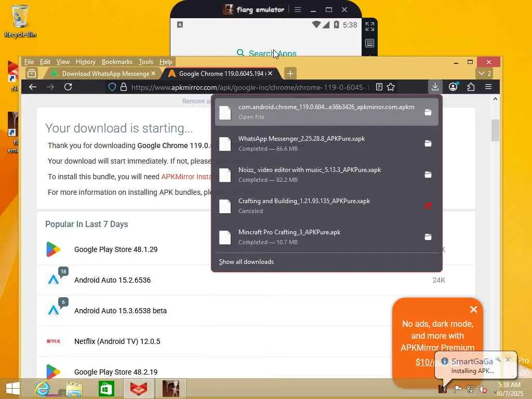This screenshot has width=532, height=399.
Task: Retry the canceled Crafting and Building download
Action: (428, 206)
